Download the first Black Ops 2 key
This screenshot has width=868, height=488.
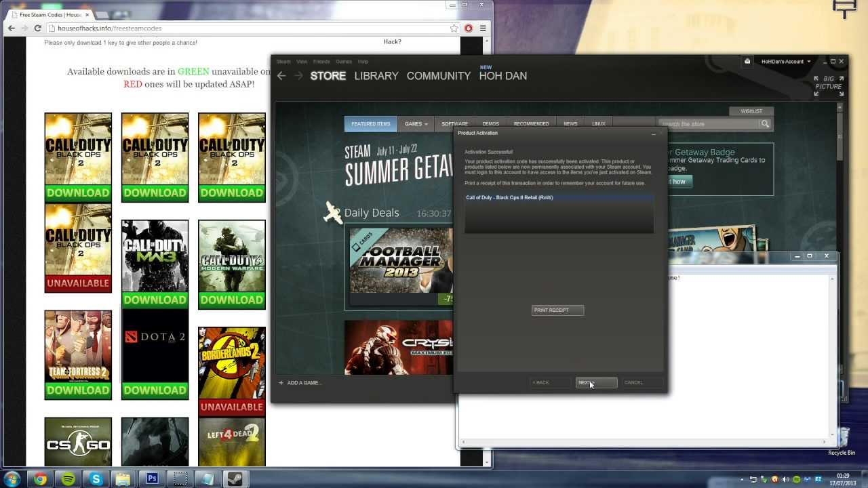78,193
